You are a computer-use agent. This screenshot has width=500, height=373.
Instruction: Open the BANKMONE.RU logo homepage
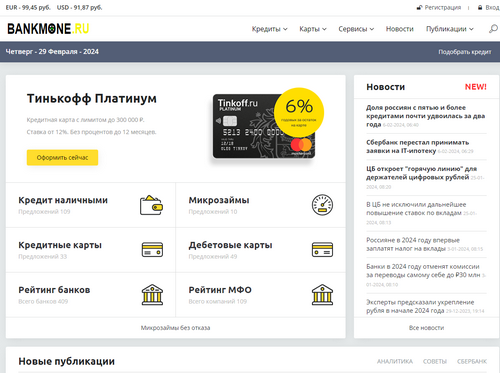pyautogui.click(x=48, y=29)
